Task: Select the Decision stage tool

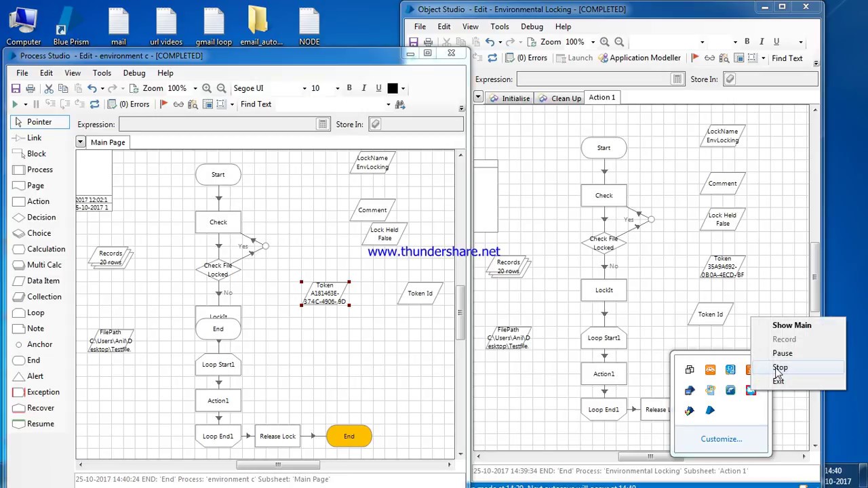Action: (41, 217)
